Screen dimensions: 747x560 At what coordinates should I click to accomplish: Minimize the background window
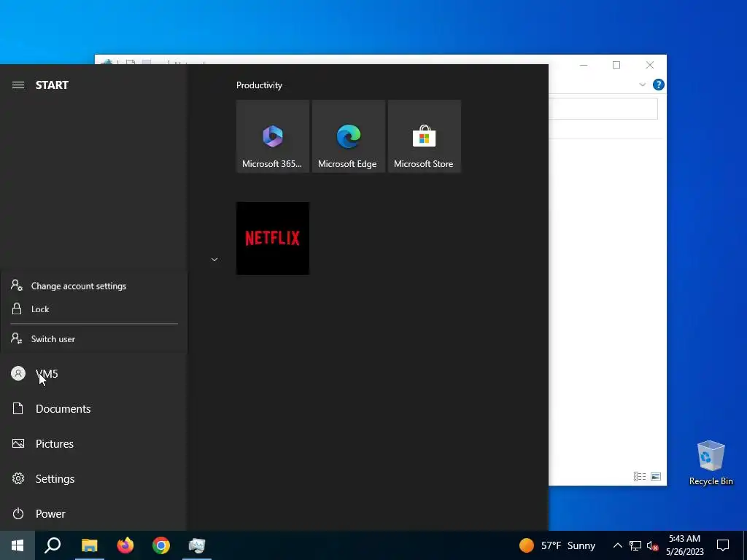pos(584,65)
